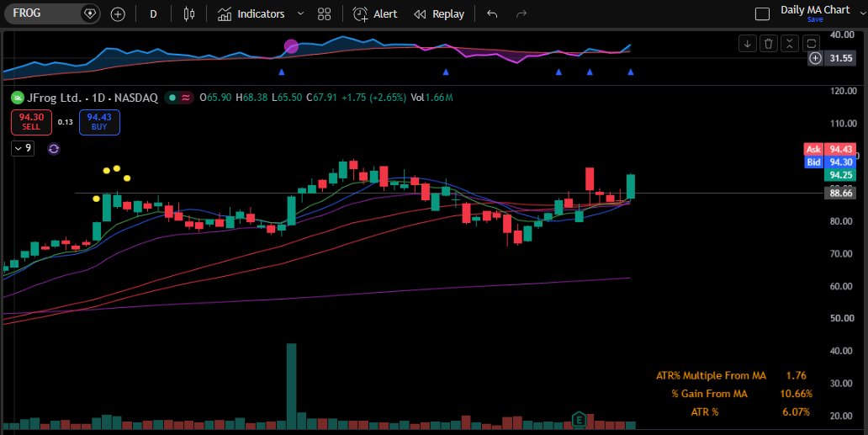Click the purple circle marker on oscillator
Viewport: 868px width, 435px height.
pyautogui.click(x=291, y=46)
